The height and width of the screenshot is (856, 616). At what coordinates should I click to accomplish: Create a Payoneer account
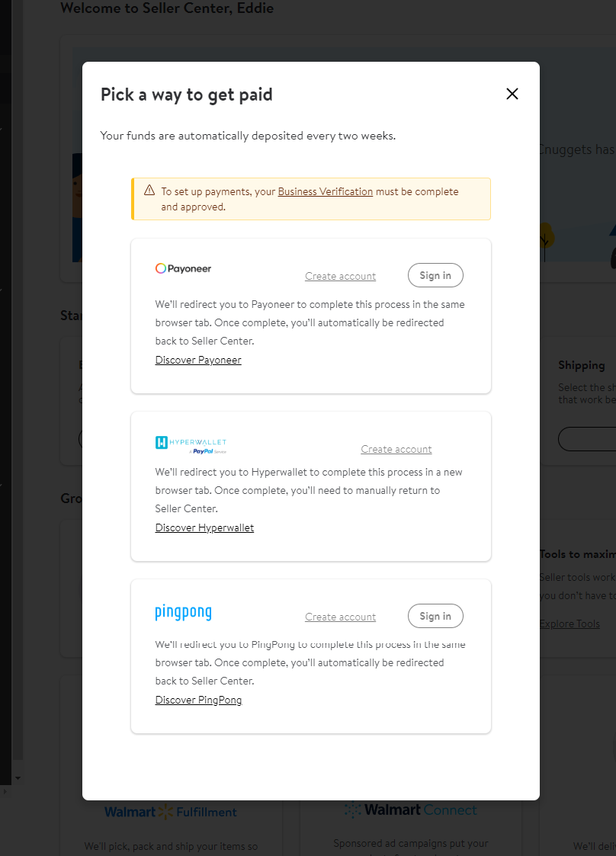pyautogui.click(x=340, y=275)
